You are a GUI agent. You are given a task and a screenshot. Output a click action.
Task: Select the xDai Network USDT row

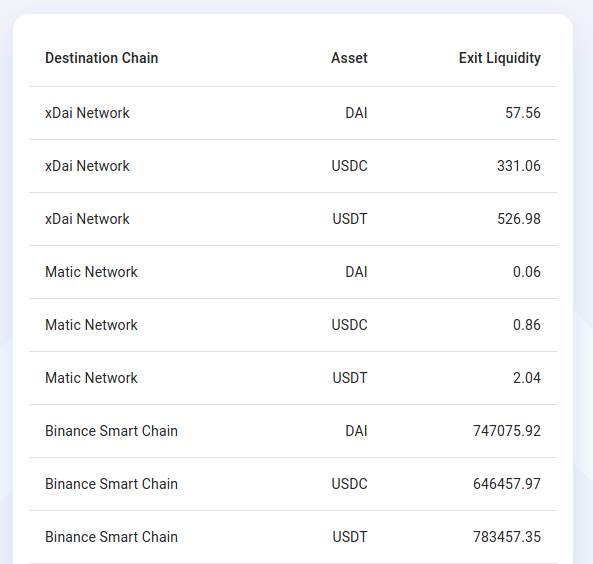point(293,219)
